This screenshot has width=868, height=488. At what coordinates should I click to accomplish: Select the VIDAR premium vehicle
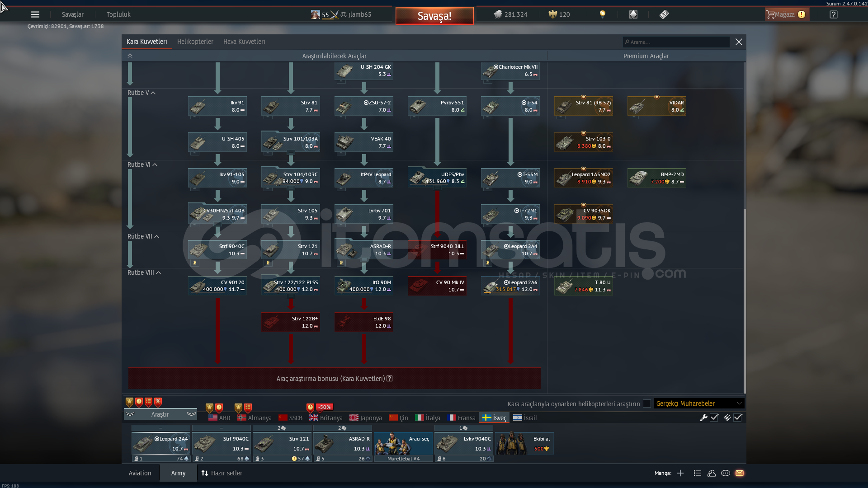pos(657,106)
